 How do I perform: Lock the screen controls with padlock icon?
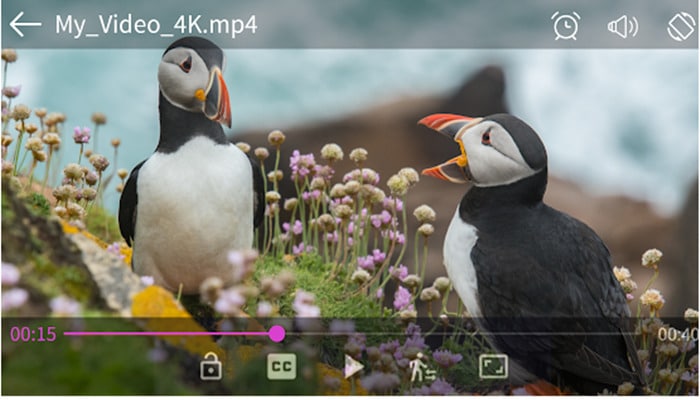[211, 367]
